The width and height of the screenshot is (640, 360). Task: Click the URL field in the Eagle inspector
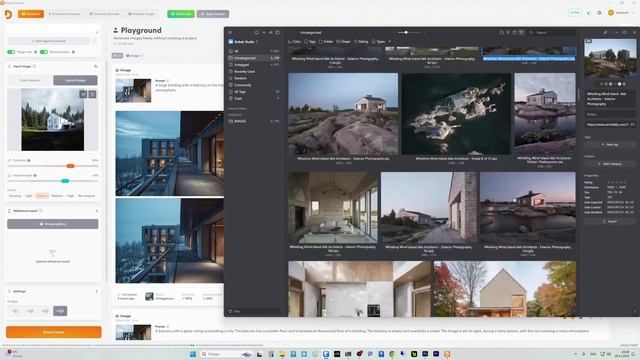pyautogui.click(x=610, y=124)
